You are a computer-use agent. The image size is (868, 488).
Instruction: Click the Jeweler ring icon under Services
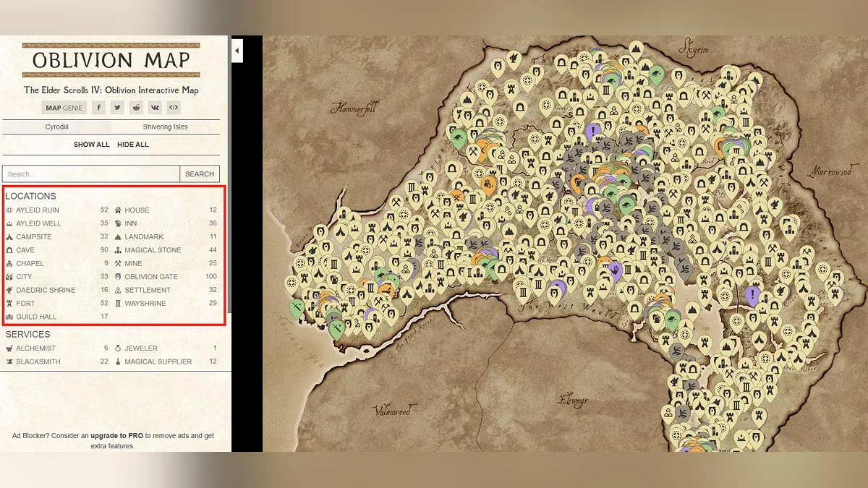point(118,348)
